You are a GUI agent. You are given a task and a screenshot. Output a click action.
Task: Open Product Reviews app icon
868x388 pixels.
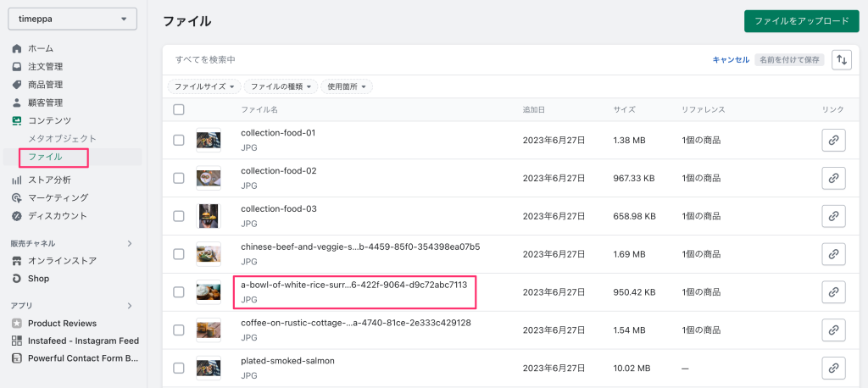(x=17, y=323)
